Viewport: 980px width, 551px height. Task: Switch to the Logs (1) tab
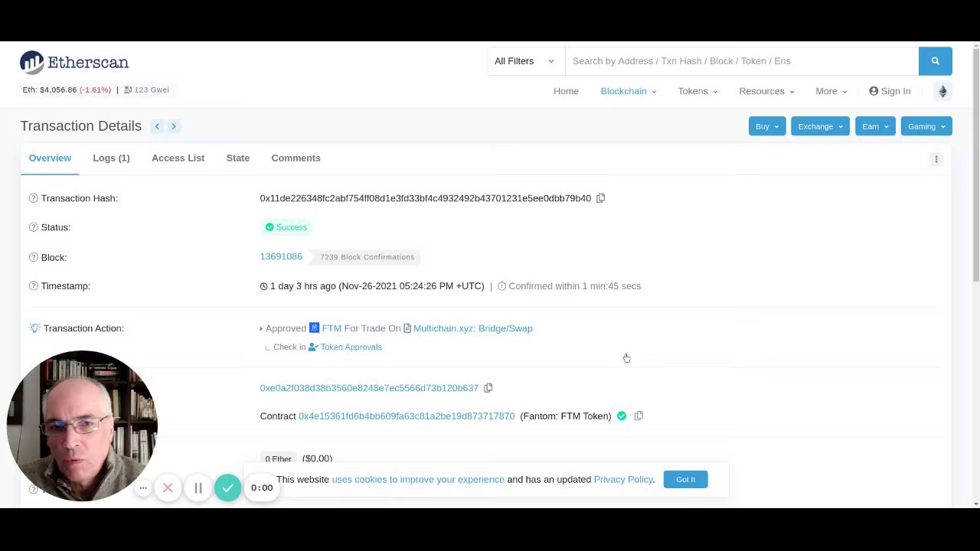click(x=111, y=158)
